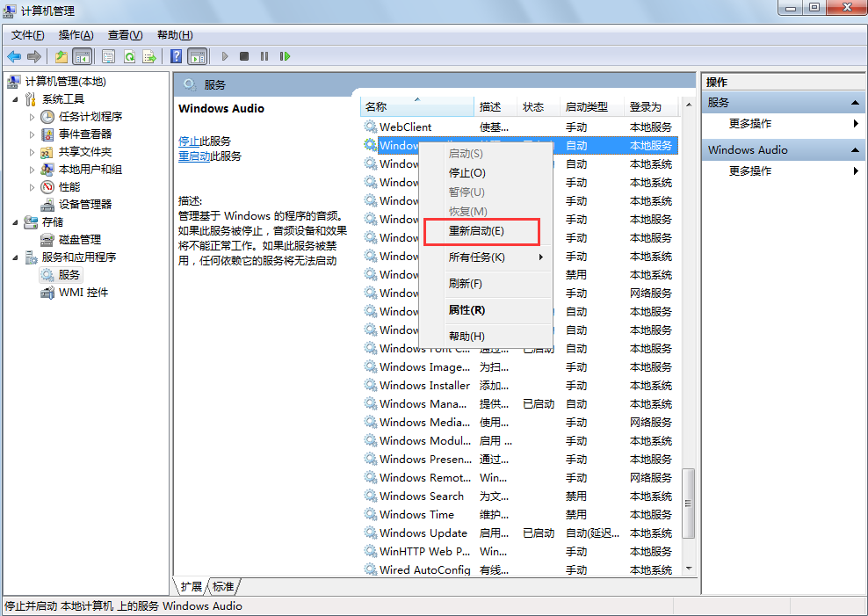This screenshot has width=868, height=616.
Task: Switch to the 标准 tab
Action: coord(223,586)
